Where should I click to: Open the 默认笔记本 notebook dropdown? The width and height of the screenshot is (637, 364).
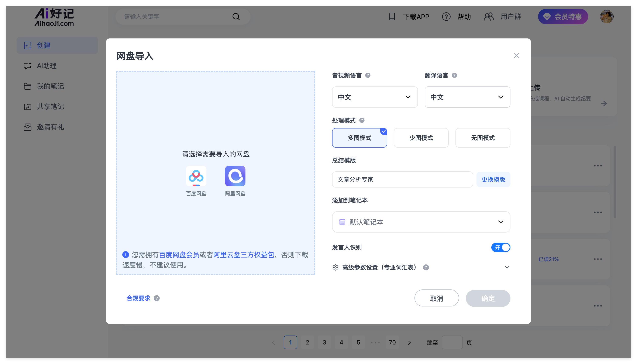pyautogui.click(x=421, y=222)
